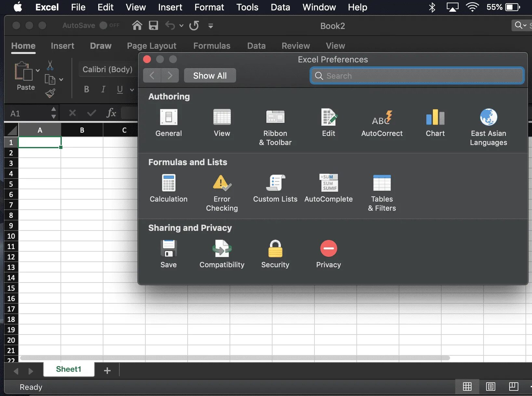Click the Paste clipboard icon
Screen dimensions: 532x396
[x=24, y=71]
